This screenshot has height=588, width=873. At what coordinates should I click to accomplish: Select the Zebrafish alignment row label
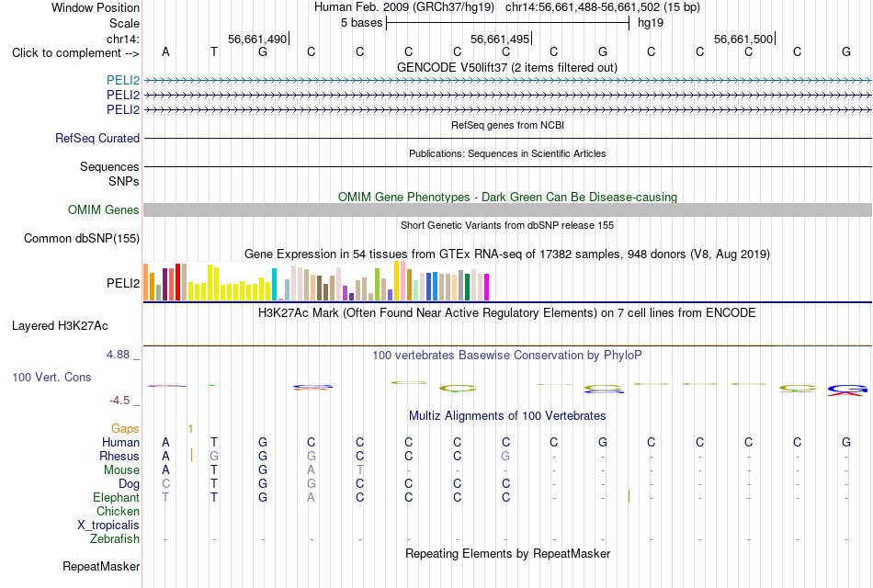click(x=115, y=539)
